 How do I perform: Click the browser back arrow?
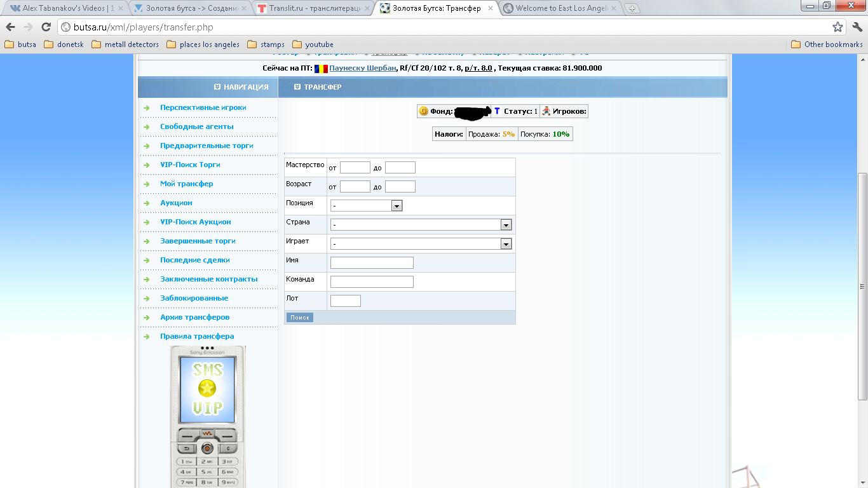[x=10, y=27]
